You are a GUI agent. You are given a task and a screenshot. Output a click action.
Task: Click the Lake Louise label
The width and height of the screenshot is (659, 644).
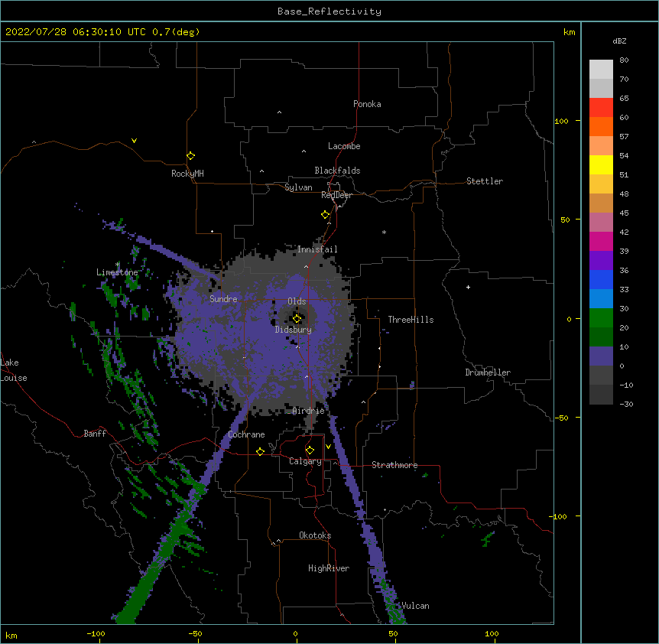point(14,370)
